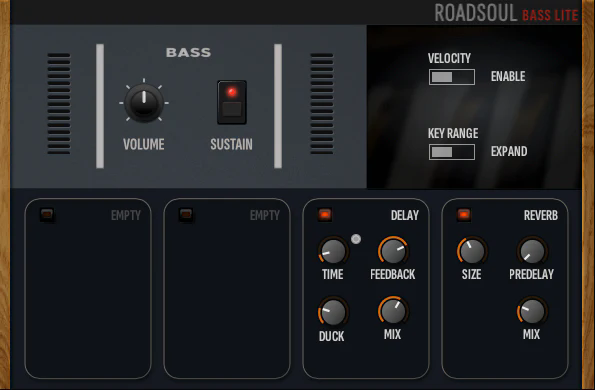Click the bass Volume knob
Viewport: 595px width, 390px height.
pos(144,102)
